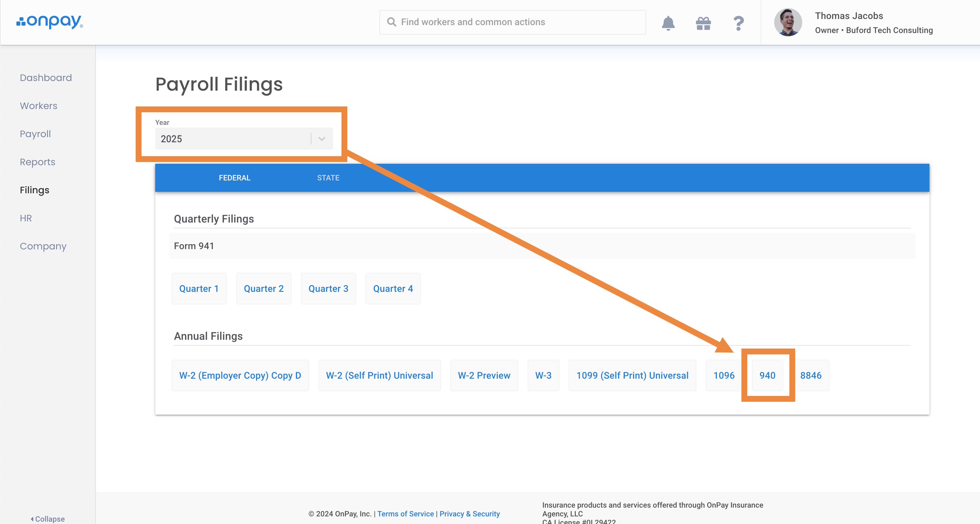Screen dimensions: 980x524
Task: Open the W-2 Preview filing
Action: tap(484, 375)
